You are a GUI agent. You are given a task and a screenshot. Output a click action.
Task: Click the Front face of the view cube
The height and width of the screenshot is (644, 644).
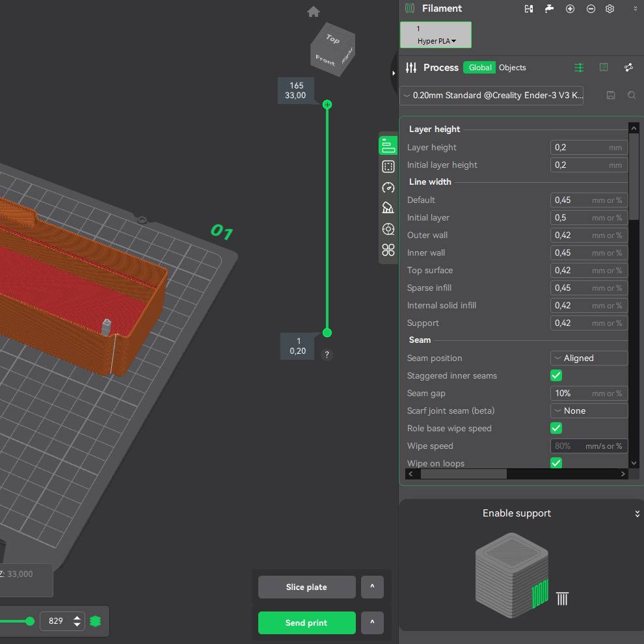(x=325, y=60)
